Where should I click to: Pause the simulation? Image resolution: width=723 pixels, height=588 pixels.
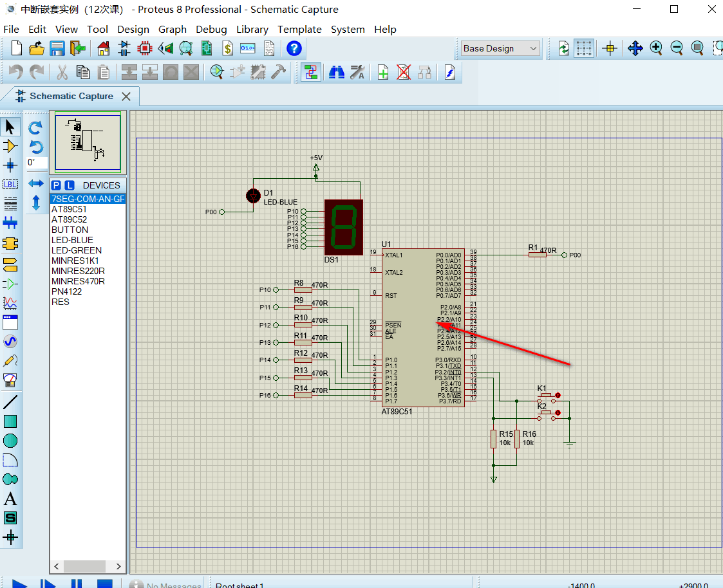click(77, 583)
